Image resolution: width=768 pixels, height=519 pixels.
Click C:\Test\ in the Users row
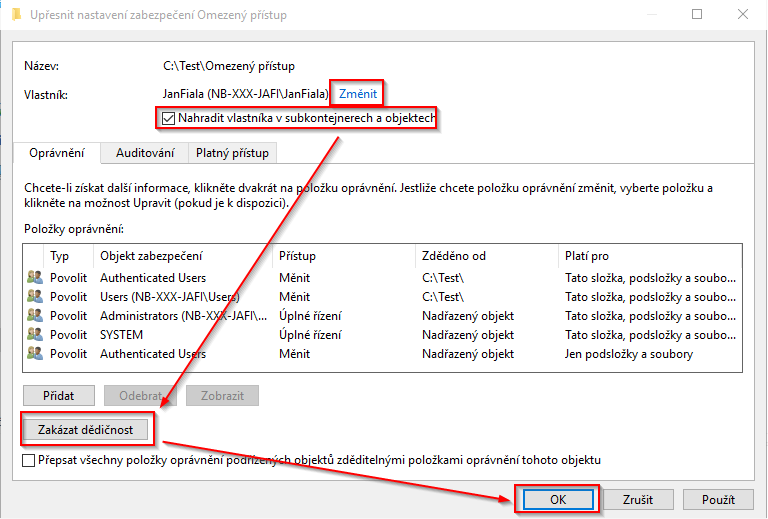tap(443, 297)
